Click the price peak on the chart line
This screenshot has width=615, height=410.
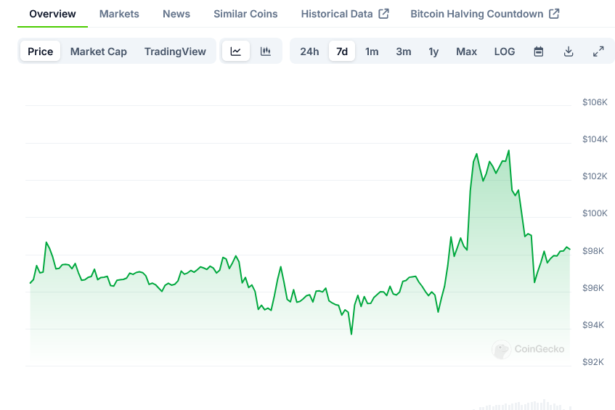pyautogui.click(x=509, y=151)
